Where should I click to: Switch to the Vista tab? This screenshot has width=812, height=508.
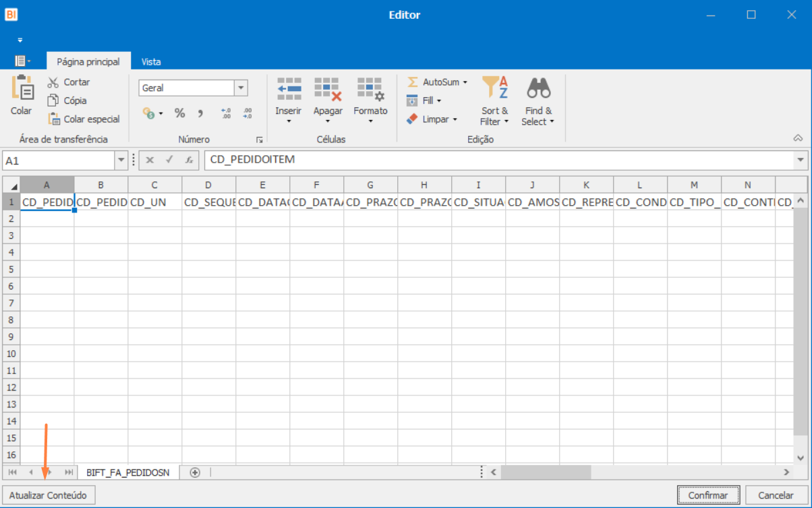[x=151, y=61]
